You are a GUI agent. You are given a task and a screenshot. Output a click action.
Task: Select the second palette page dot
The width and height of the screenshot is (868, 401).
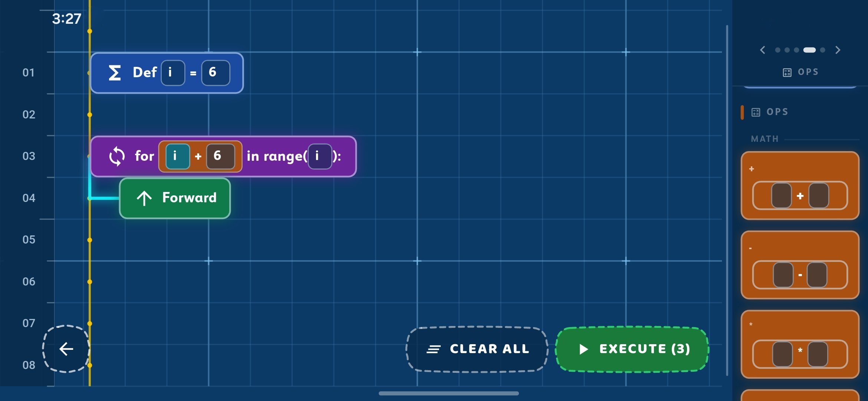tap(787, 50)
